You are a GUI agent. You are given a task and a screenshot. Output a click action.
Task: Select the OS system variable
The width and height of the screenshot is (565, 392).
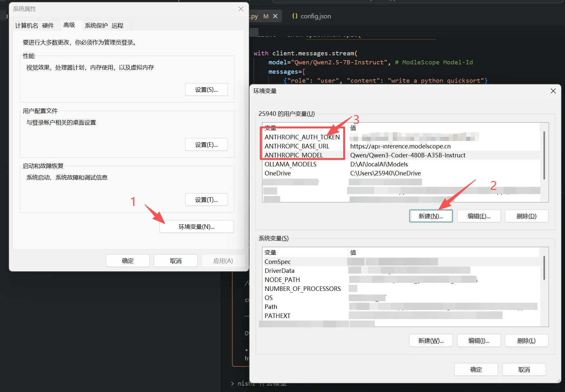pos(401,298)
